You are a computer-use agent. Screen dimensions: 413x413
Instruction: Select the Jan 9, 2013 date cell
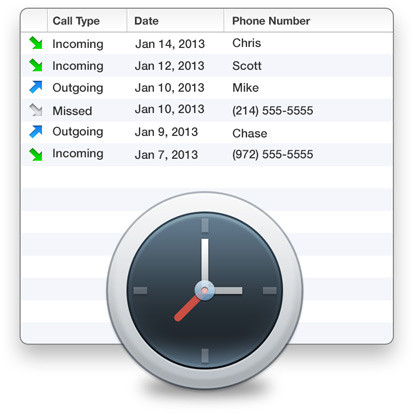pos(166,132)
